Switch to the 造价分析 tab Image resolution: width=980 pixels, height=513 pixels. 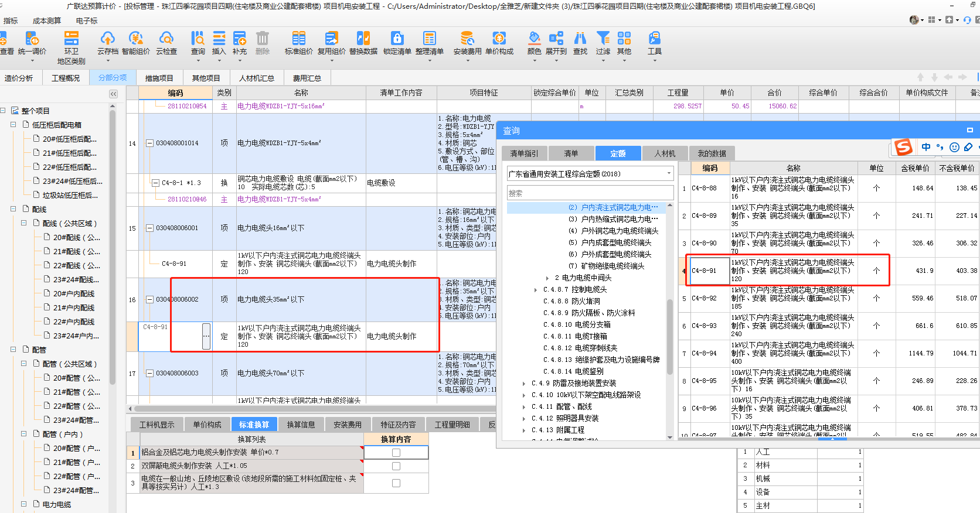(19, 78)
